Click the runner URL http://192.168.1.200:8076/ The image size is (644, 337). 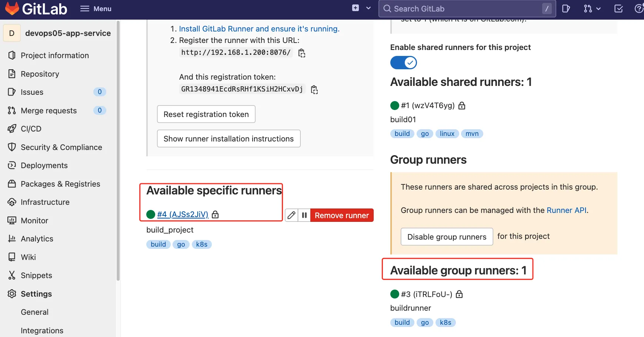236,53
